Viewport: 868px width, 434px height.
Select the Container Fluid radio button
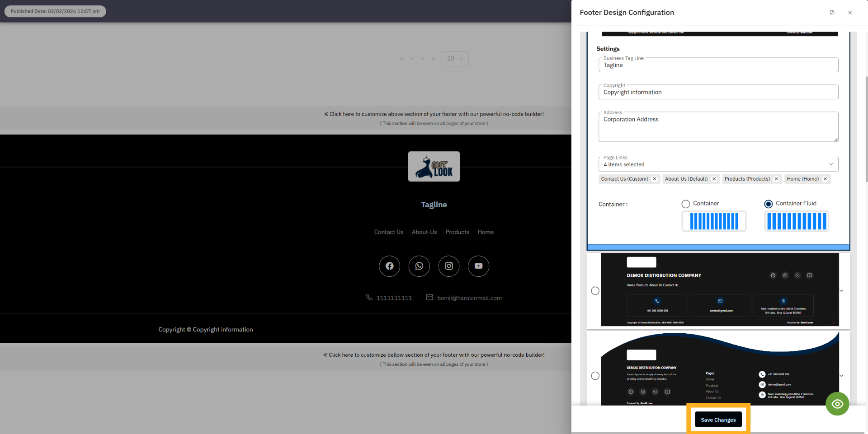tap(769, 204)
